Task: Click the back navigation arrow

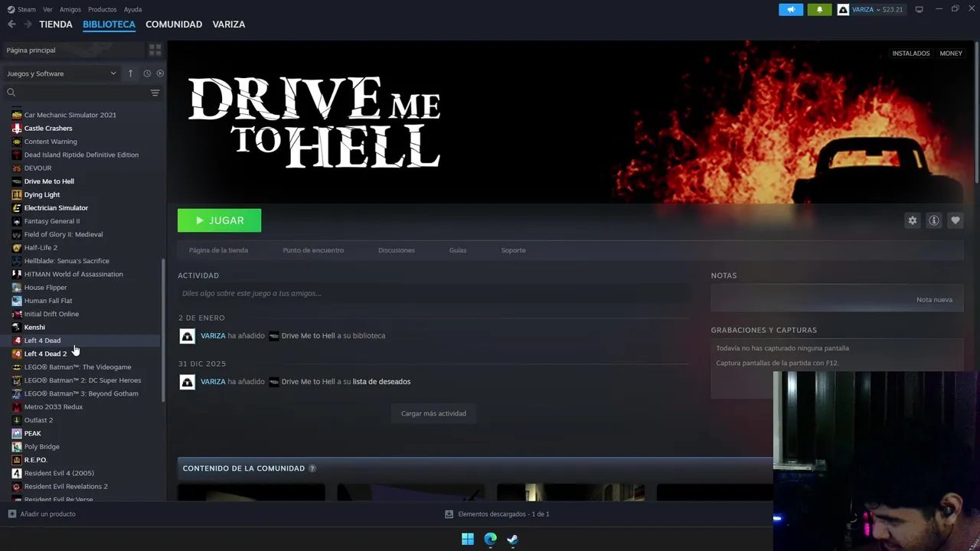Action: point(11,24)
